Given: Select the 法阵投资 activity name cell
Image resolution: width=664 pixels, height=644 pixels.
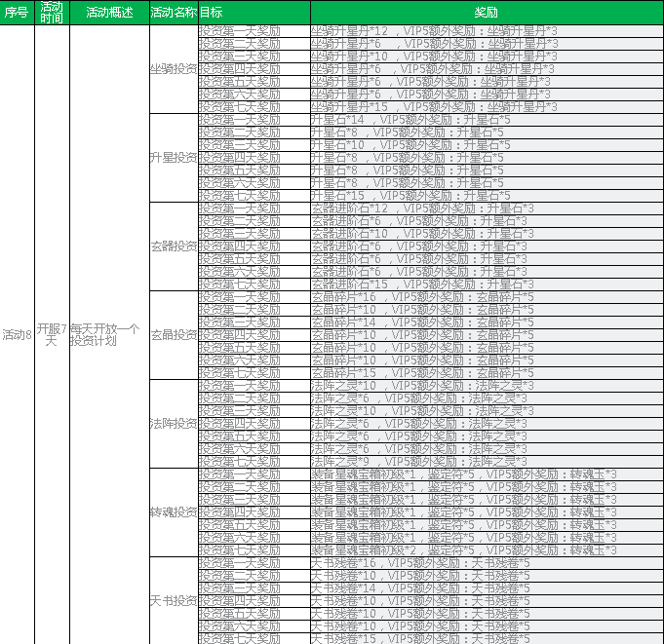Looking at the screenshot, I should pos(174,424).
